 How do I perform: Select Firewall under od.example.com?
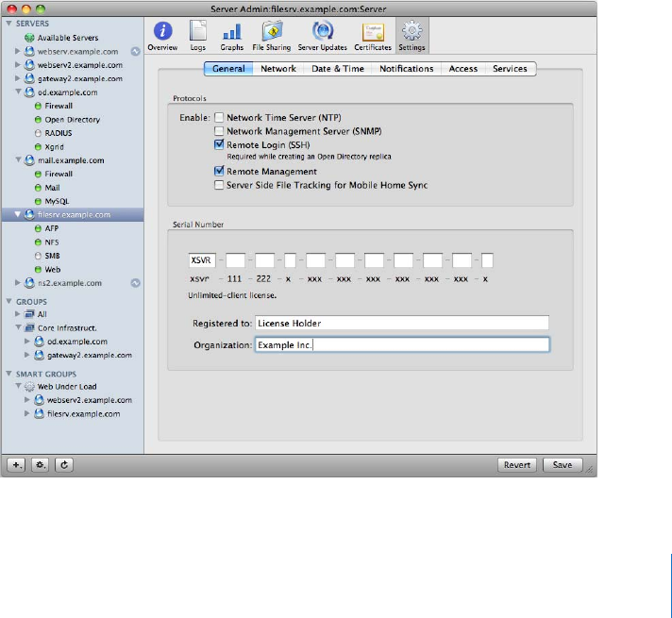(59, 106)
